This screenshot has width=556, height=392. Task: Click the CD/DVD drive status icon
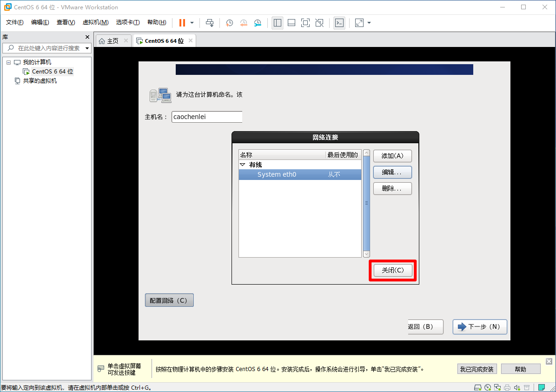[488, 387]
